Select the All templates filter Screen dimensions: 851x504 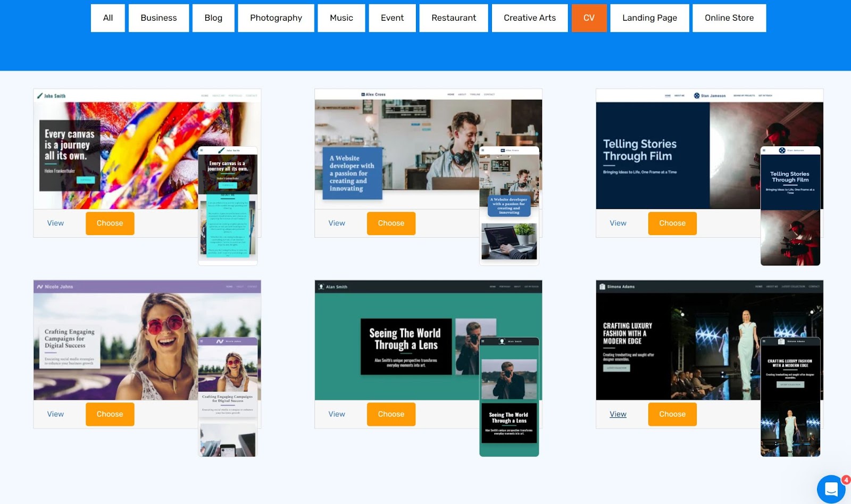(107, 18)
